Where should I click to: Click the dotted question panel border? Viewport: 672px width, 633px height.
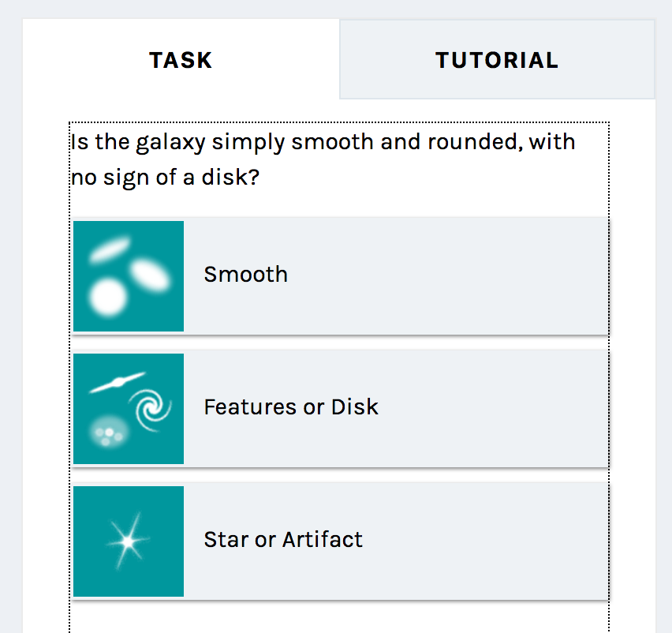tap(338, 122)
